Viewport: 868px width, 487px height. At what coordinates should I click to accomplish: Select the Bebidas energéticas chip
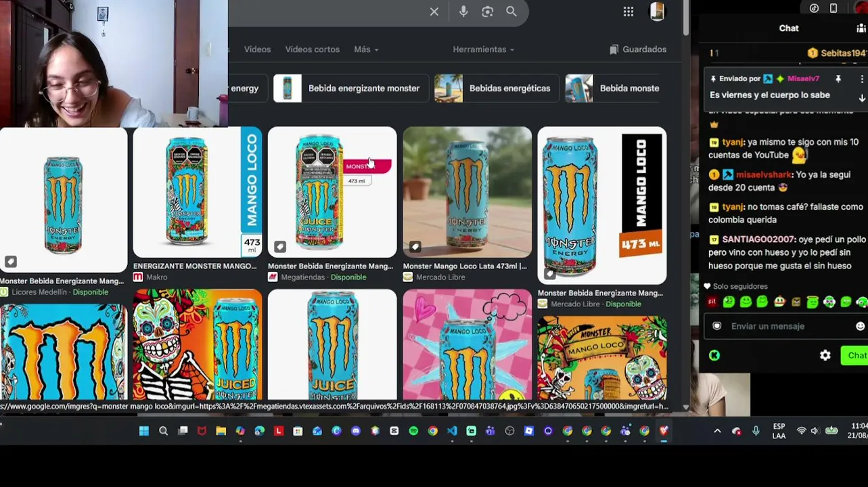point(496,89)
